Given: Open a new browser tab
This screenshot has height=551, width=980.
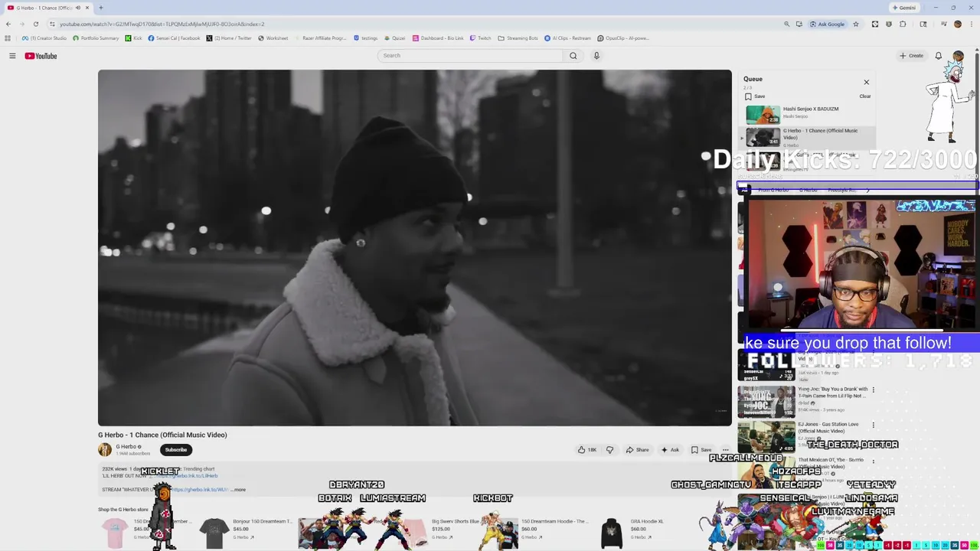Looking at the screenshot, I should coord(101,8).
